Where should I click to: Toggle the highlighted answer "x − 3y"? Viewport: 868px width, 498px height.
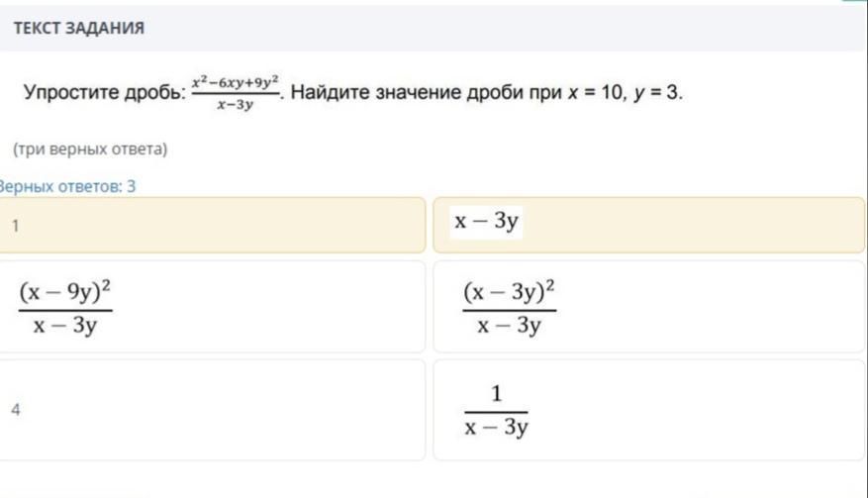click(648, 225)
